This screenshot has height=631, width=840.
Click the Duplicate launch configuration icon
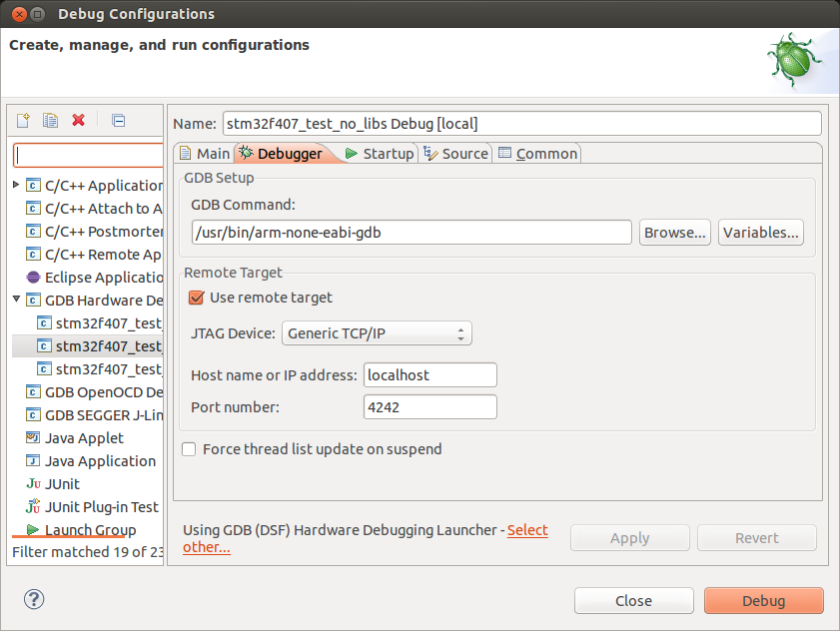pyautogui.click(x=50, y=121)
